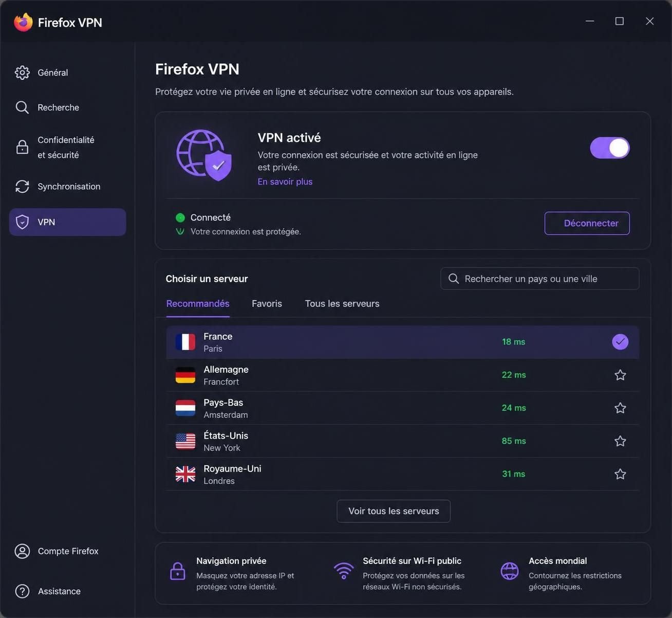Click the 85 ms latency value
672x618 pixels.
tap(514, 441)
